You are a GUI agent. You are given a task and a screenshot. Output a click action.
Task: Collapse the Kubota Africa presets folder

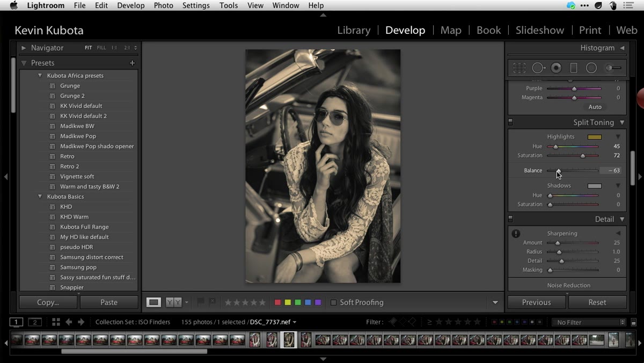point(40,76)
